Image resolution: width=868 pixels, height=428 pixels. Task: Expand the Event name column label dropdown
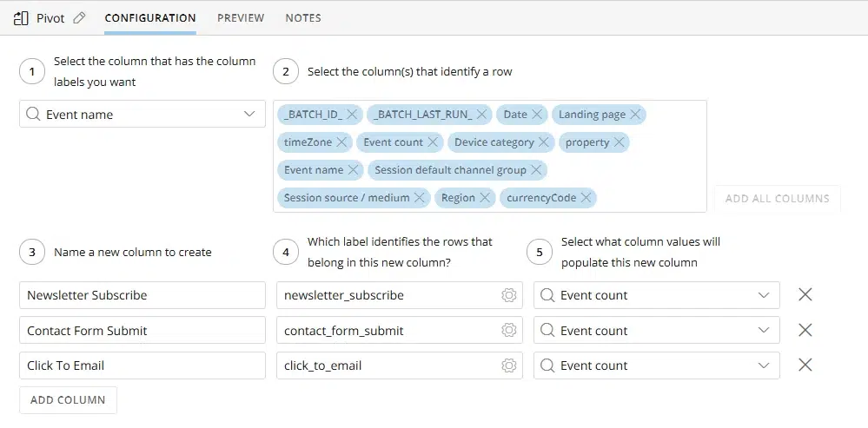(249, 114)
